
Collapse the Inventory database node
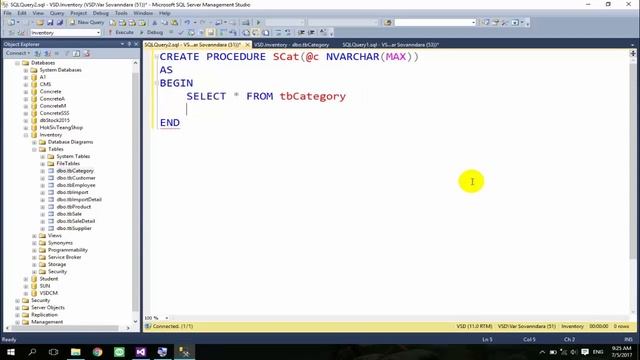click(x=26, y=135)
